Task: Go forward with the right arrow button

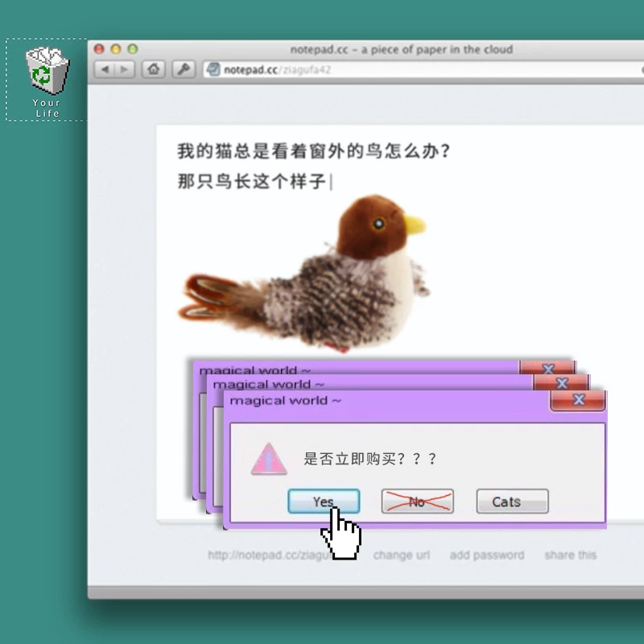Action: tap(125, 69)
